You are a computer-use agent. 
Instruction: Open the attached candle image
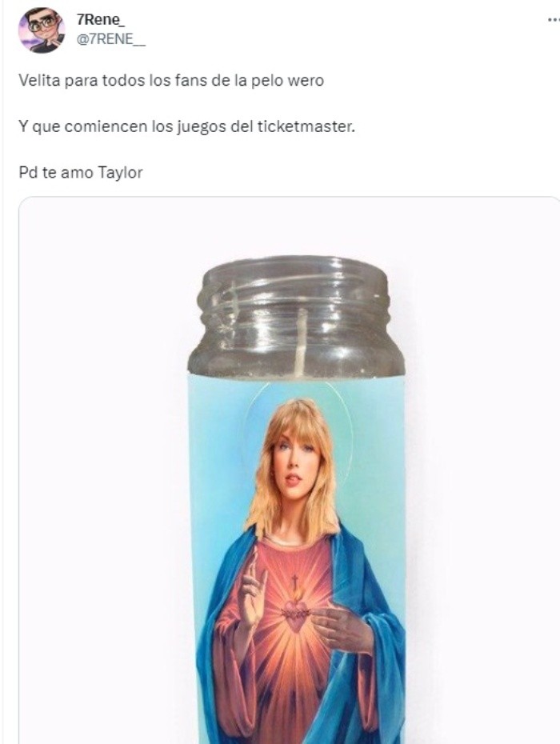click(290, 470)
